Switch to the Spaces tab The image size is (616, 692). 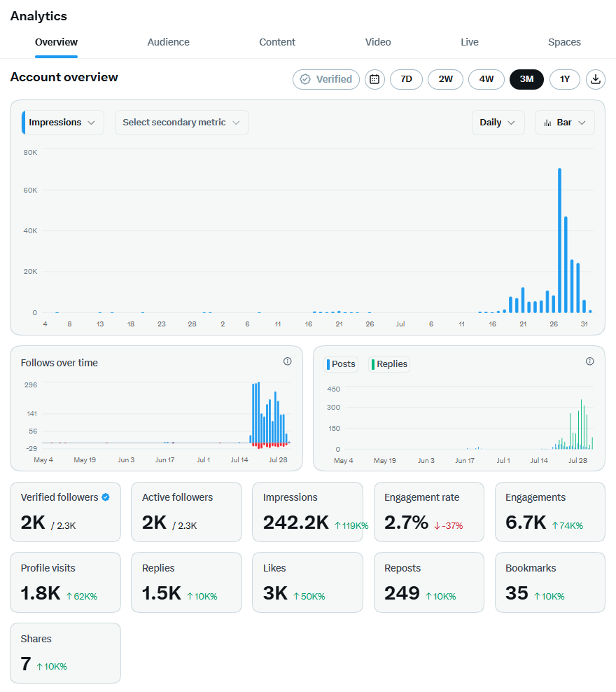pyautogui.click(x=564, y=42)
